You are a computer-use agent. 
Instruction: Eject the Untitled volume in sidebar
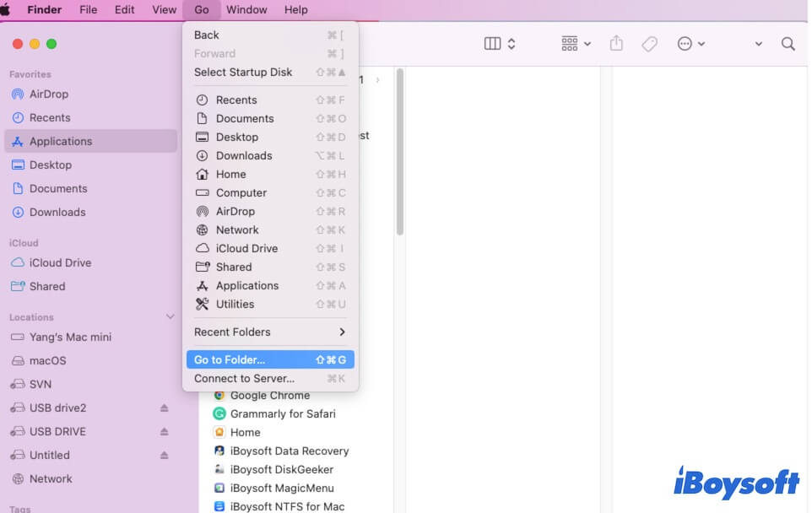click(x=165, y=456)
